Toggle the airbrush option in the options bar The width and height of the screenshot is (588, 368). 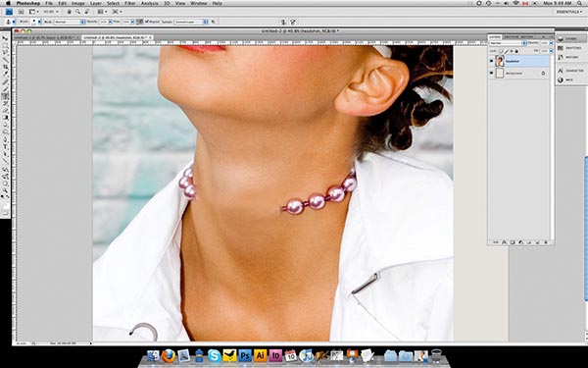click(139, 22)
